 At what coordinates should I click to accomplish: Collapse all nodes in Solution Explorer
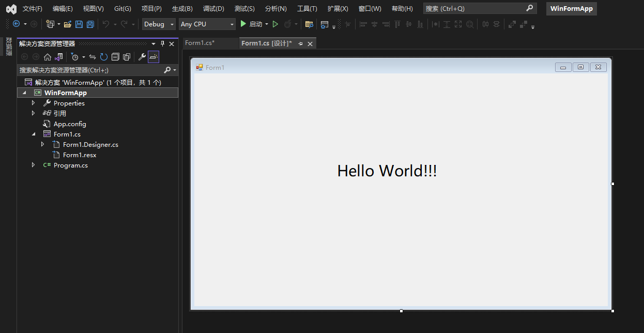tap(116, 57)
